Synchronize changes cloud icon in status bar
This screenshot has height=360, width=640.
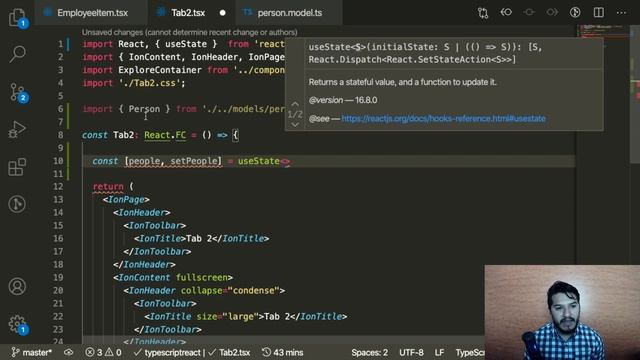coord(69,352)
